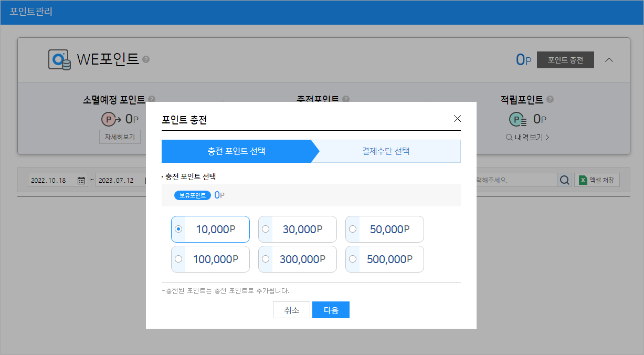Open 내역보기 link under 적립포인트

[527, 138]
